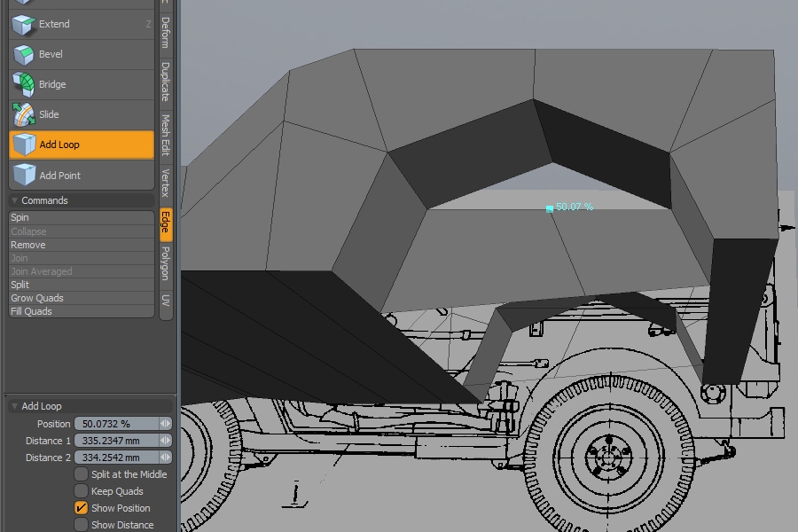
Task: Click the cyan loop position handle in viewport
Action: (549, 208)
